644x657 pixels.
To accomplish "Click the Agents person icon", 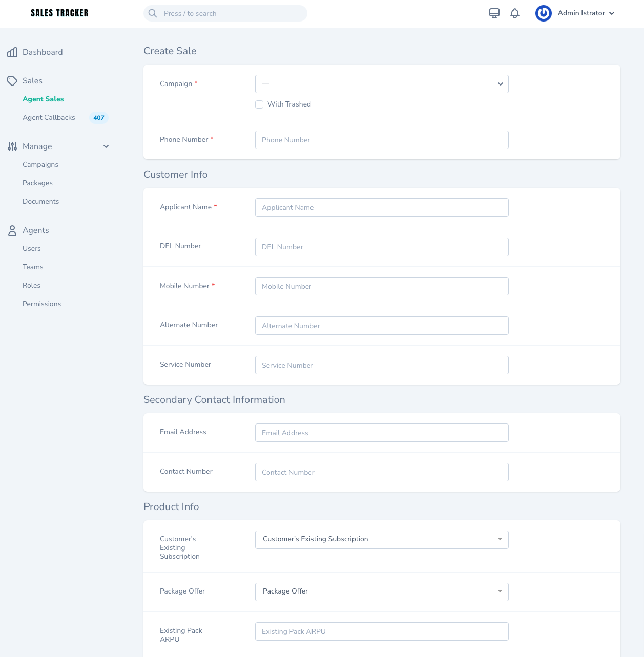I will pos(12,230).
